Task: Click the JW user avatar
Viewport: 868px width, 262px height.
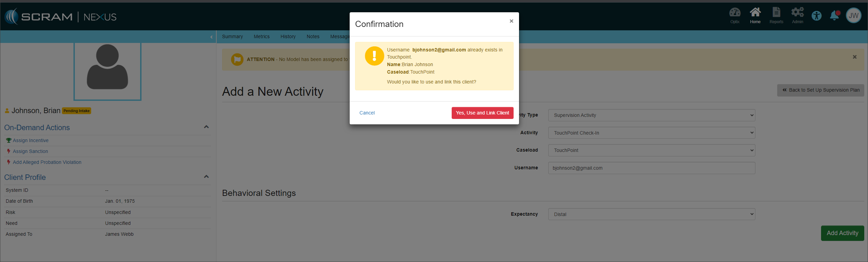Action: (853, 16)
